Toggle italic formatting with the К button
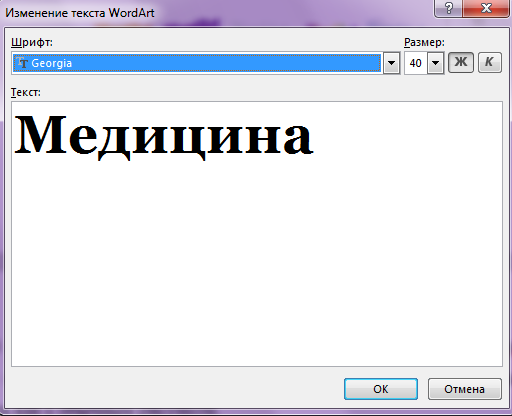Viewport: 512px width, 416px height. click(x=489, y=62)
